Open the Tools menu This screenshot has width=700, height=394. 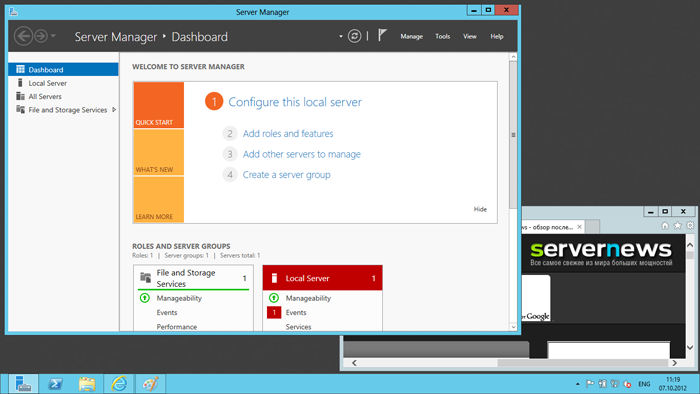point(442,37)
